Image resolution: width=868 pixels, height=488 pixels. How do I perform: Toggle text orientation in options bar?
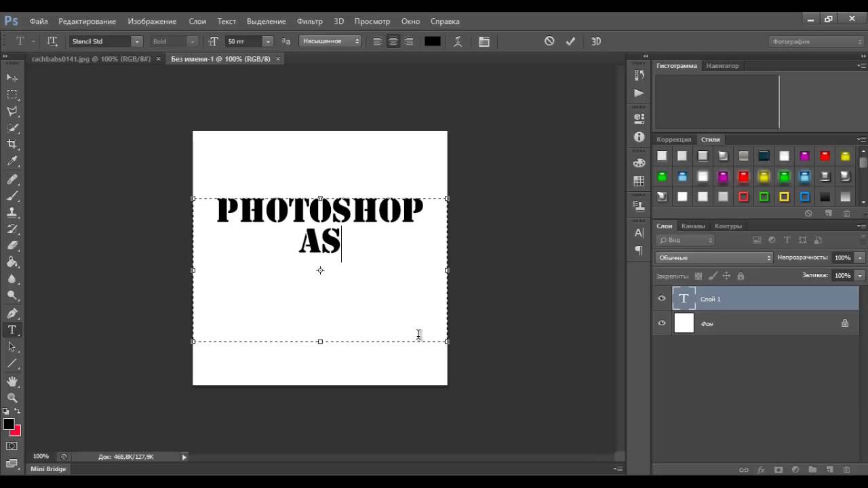pos(52,41)
